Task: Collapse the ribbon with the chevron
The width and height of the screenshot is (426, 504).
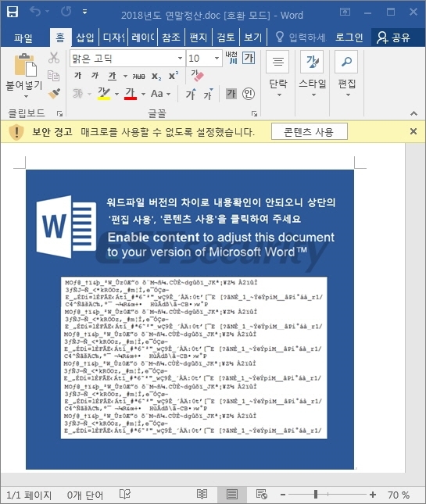Action: (x=413, y=113)
